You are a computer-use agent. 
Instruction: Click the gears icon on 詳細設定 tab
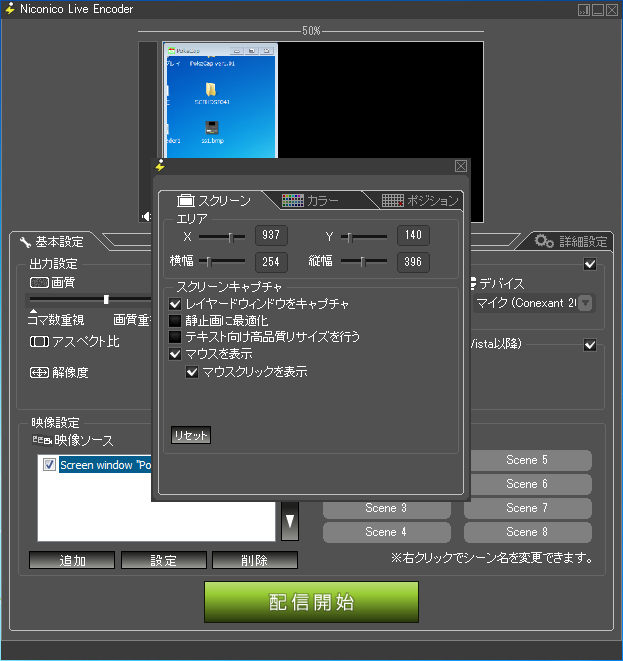[x=544, y=241]
